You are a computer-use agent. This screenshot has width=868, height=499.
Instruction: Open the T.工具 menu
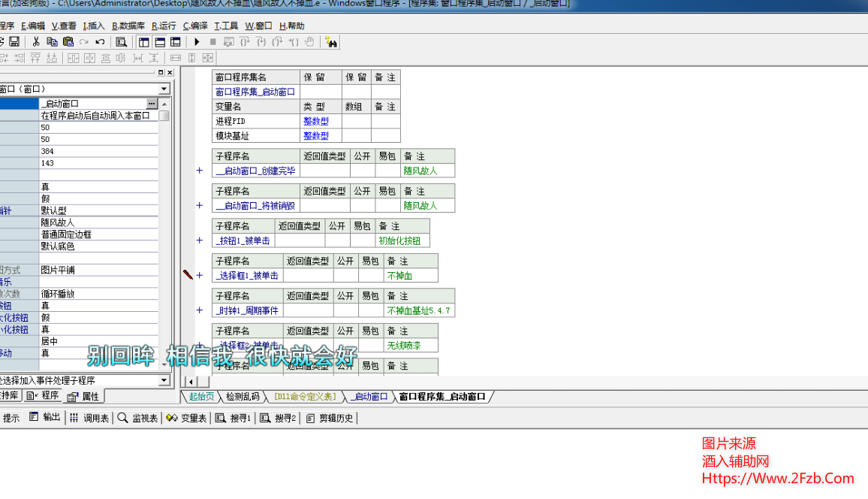(226, 26)
